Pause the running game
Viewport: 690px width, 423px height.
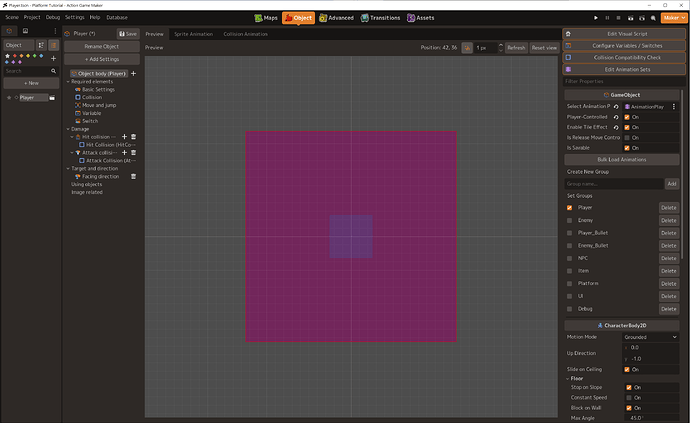click(607, 18)
